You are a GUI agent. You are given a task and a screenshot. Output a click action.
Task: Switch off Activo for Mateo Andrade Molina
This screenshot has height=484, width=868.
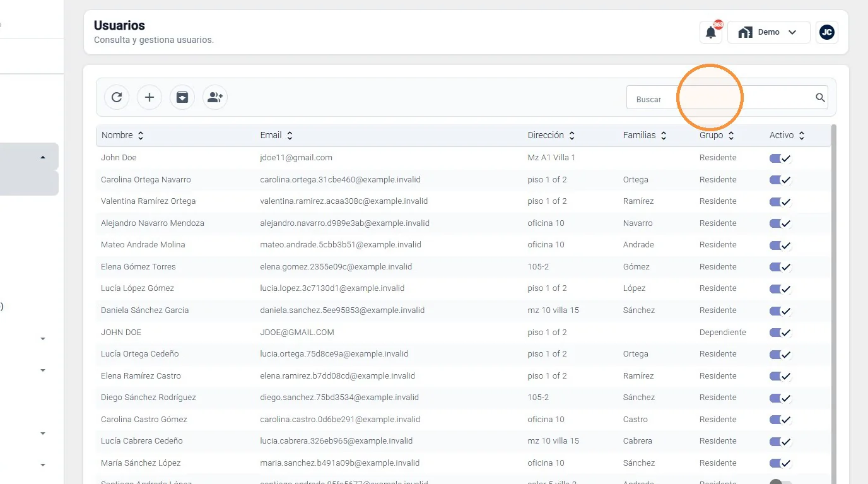(780, 245)
